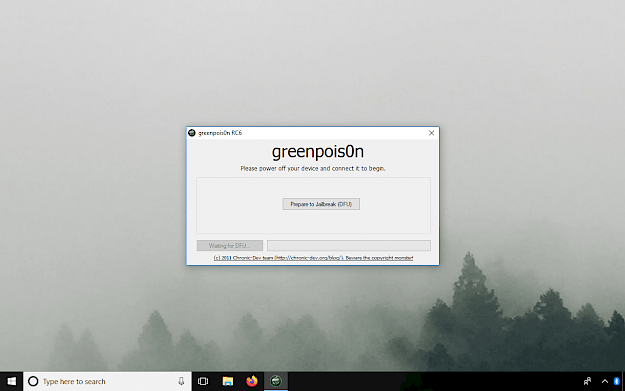Activate the microphone icon in the search box
Viewport: 625px width, 391px height.
[181, 381]
